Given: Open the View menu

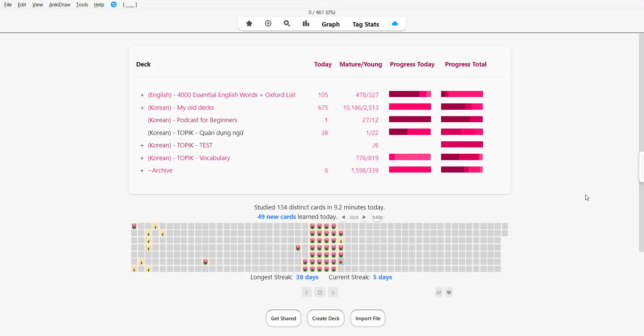Looking at the screenshot, I should pyautogui.click(x=38, y=5).
